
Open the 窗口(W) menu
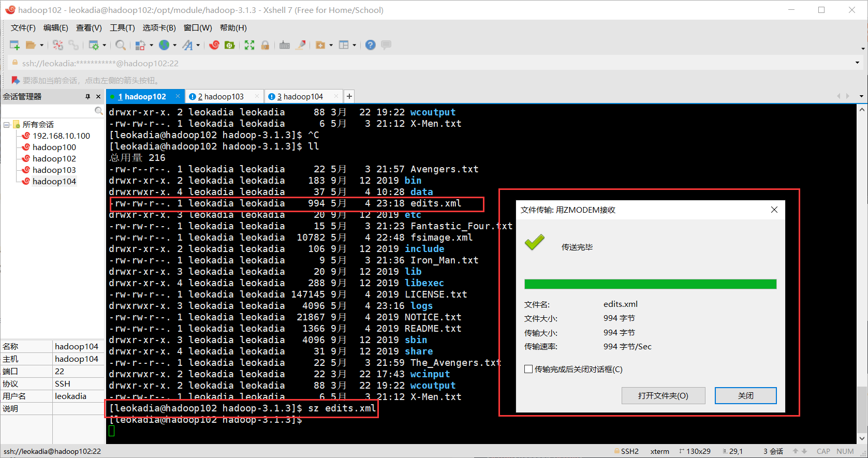(198, 28)
